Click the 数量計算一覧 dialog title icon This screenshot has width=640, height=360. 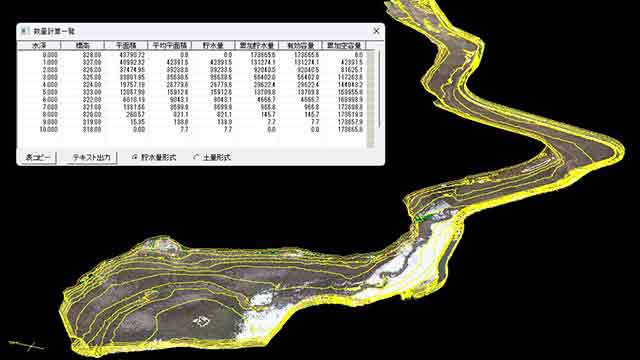[25, 31]
